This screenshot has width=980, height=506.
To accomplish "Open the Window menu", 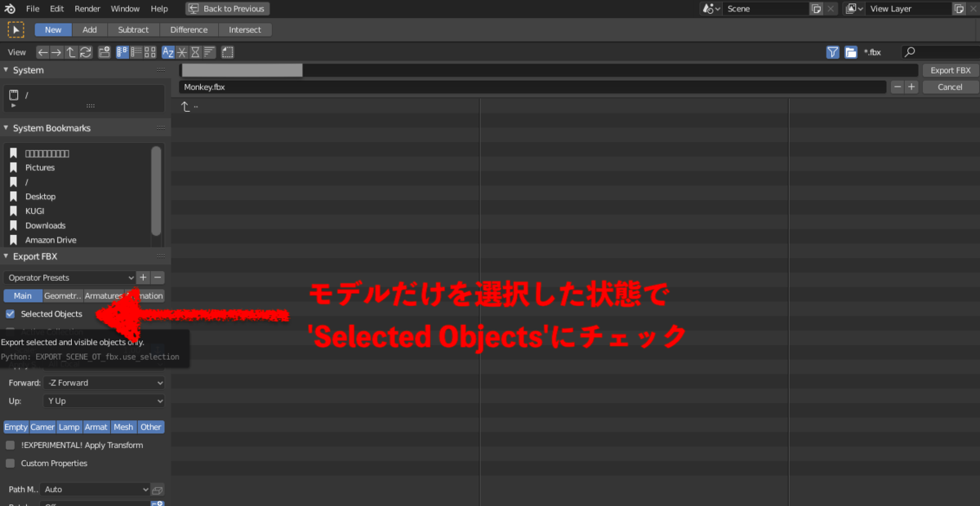I will [125, 9].
